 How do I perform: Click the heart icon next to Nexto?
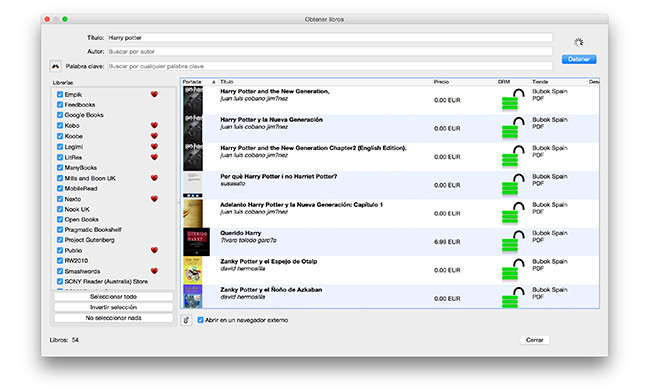click(x=154, y=199)
